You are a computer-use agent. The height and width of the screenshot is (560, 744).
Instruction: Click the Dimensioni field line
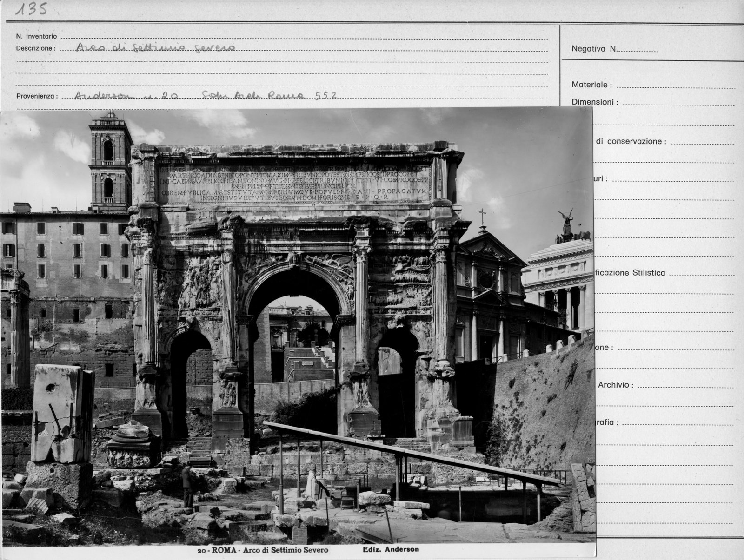678,103
